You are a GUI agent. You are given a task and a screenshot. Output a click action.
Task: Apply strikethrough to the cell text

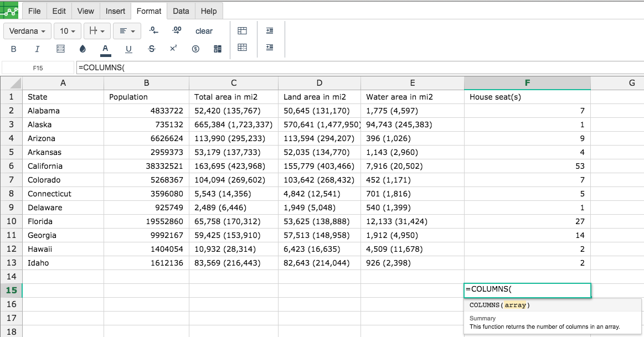point(152,49)
